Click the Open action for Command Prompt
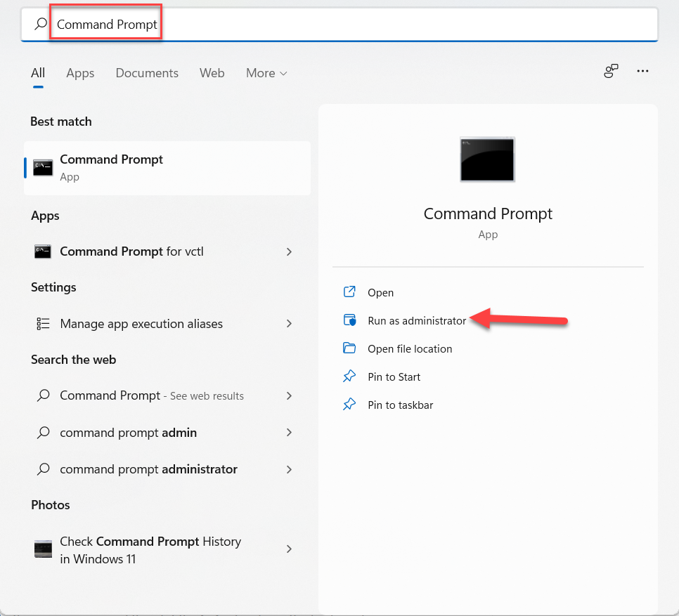The width and height of the screenshot is (679, 616). (x=380, y=292)
